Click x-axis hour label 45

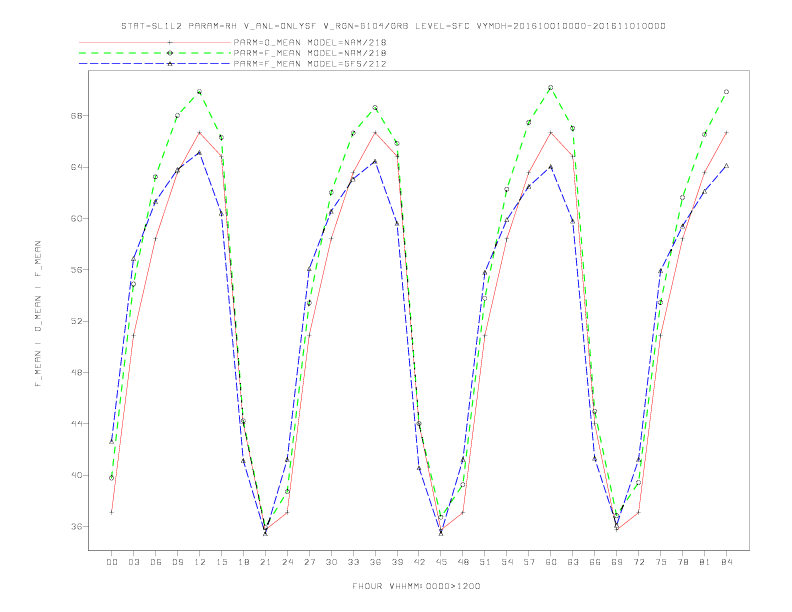click(x=441, y=562)
